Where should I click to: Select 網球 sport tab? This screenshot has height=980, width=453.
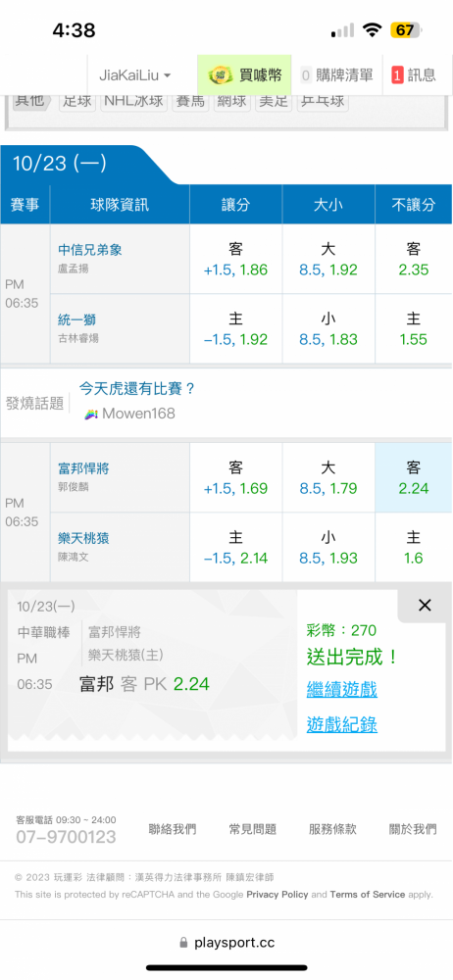(x=231, y=101)
